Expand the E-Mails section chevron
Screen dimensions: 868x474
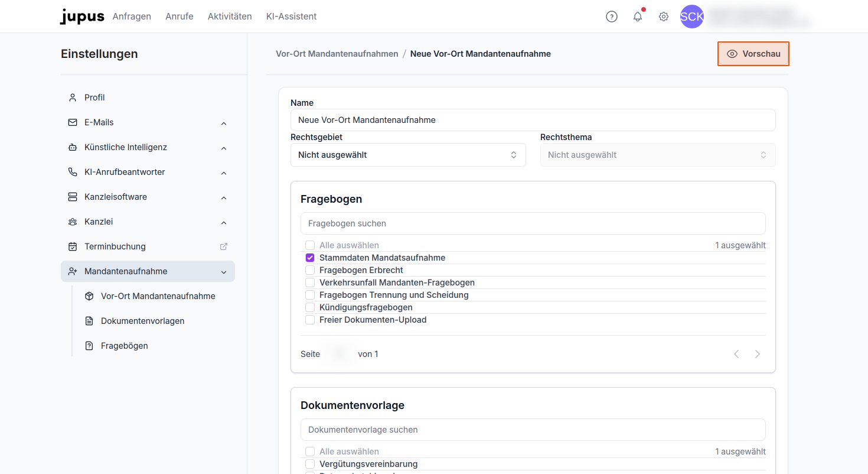[x=224, y=123]
